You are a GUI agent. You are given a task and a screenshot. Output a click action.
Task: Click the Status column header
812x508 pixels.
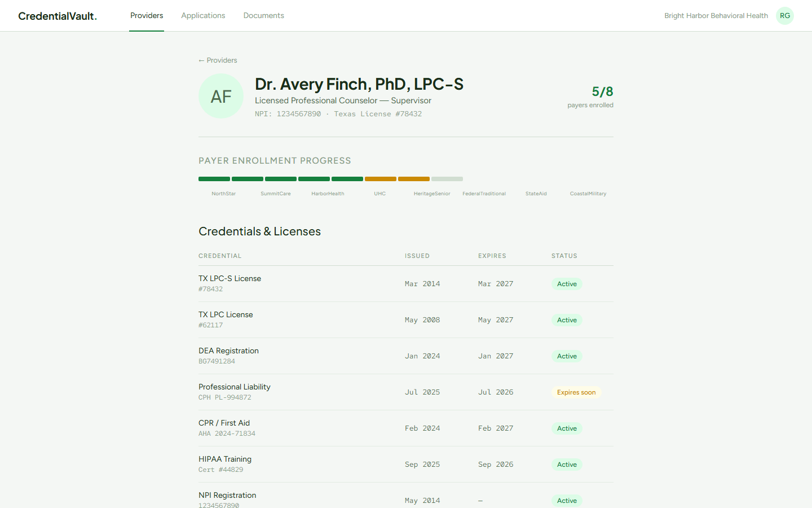[x=564, y=256]
